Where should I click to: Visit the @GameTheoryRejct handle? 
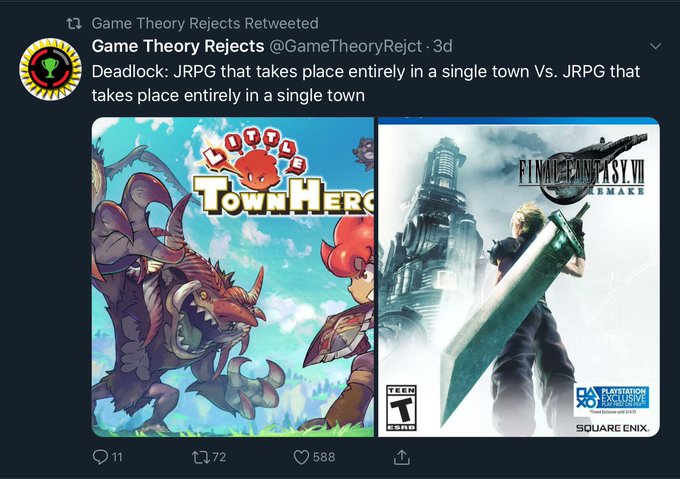(346, 46)
